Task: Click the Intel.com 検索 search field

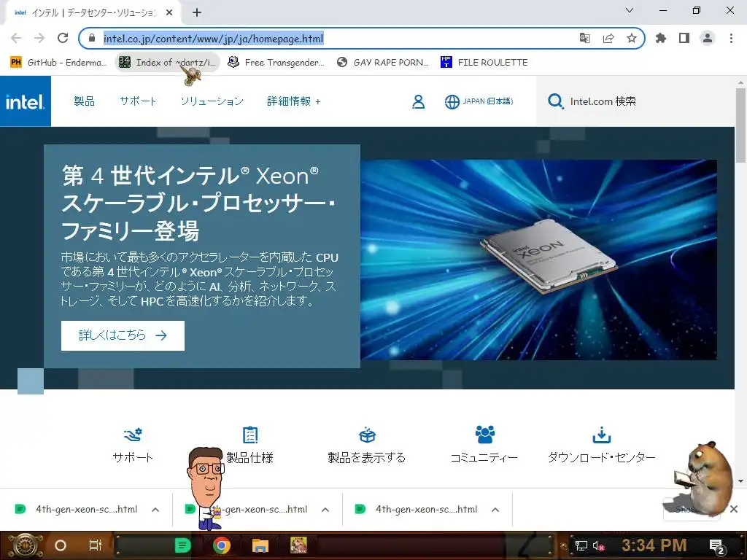Action: [x=636, y=101]
